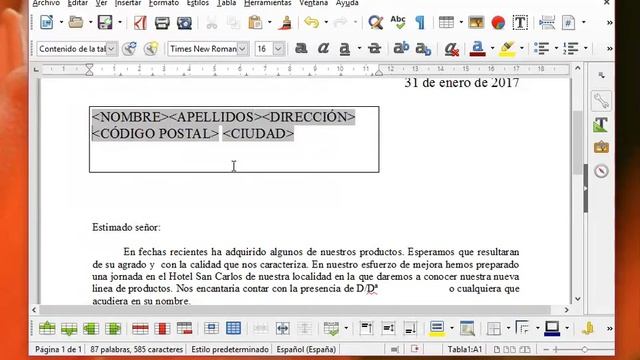
Task: Export directly as PDF
Action: point(140,22)
